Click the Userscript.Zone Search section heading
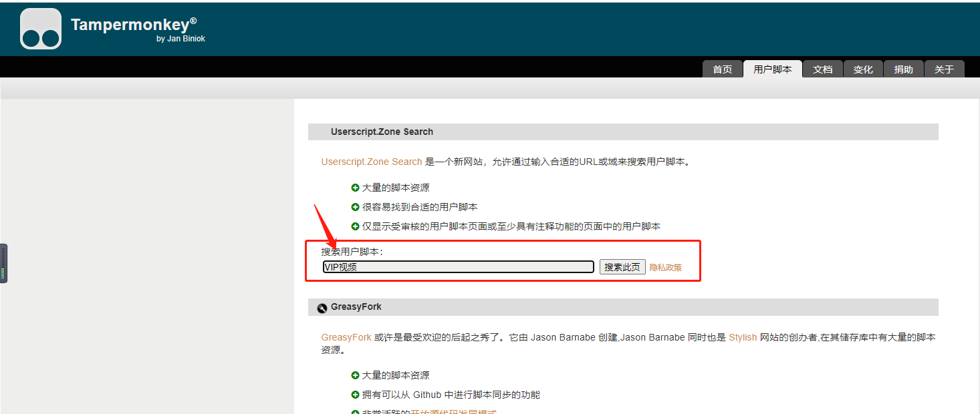 click(382, 132)
